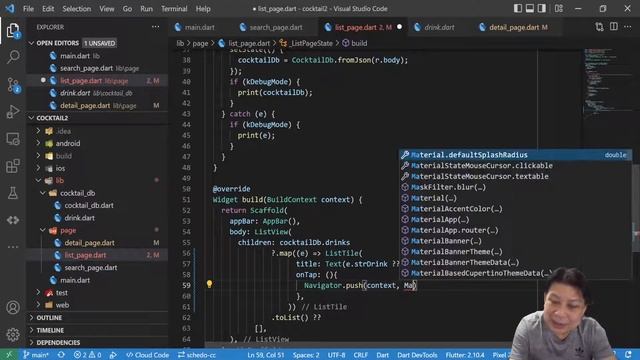
Task: Select Material.defaultSplashRadius suggestion
Action: 515,155
